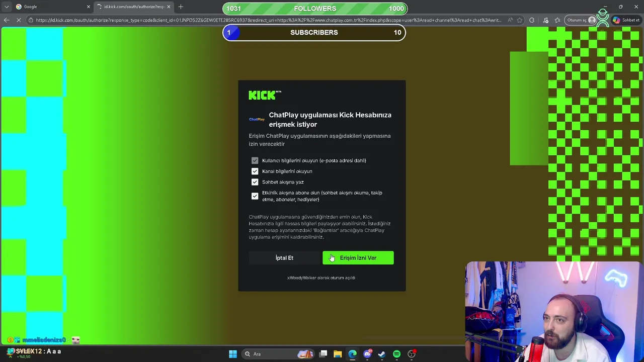644x362 pixels.
Task: Uncheck 'Etkinlik akışına abone olun' permission
Action: (x=255, y=196)
